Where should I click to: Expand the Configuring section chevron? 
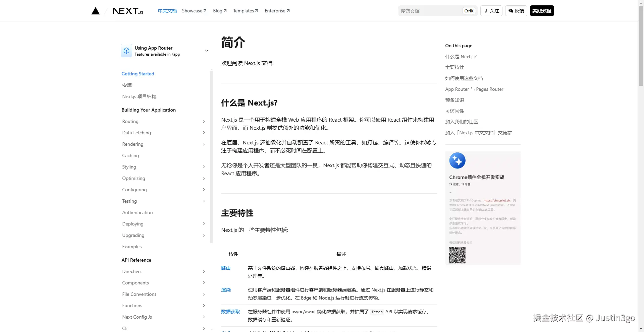[x=204, y=190]
